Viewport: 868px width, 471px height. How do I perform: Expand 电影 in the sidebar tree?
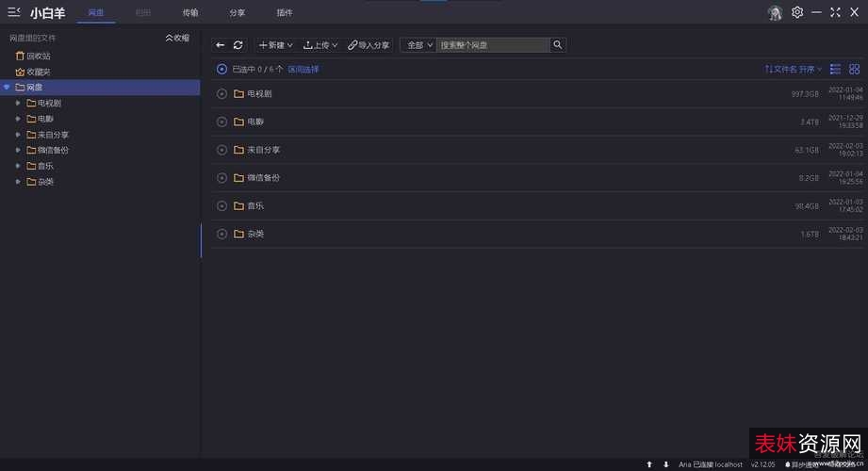click(x=18, y=119)
